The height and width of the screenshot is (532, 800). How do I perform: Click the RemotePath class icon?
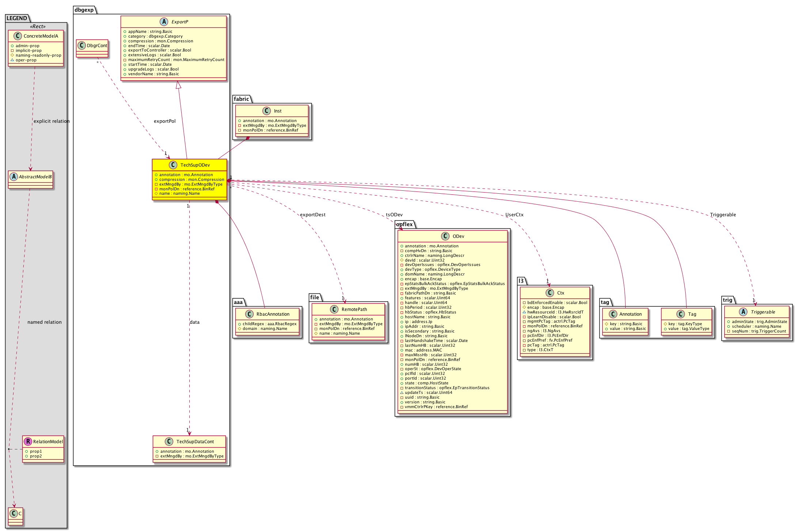pyautogui.click(x=334, y=309)
